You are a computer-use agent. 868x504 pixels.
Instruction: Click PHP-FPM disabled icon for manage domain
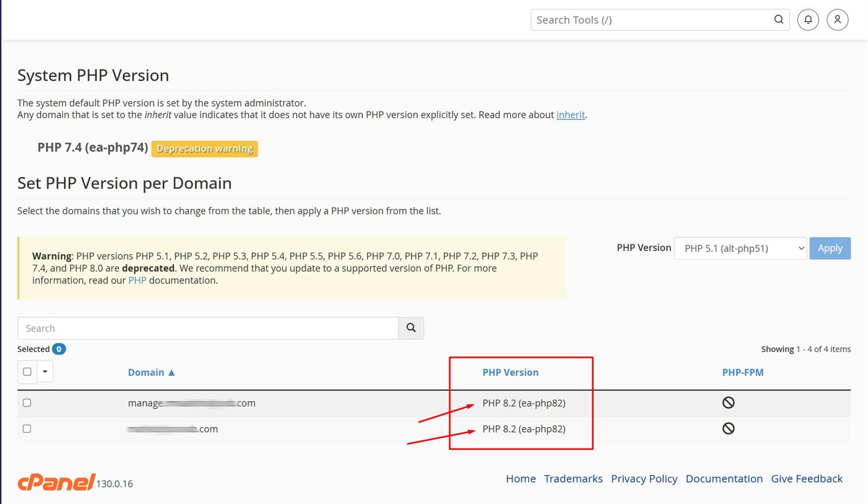[728, 403]
